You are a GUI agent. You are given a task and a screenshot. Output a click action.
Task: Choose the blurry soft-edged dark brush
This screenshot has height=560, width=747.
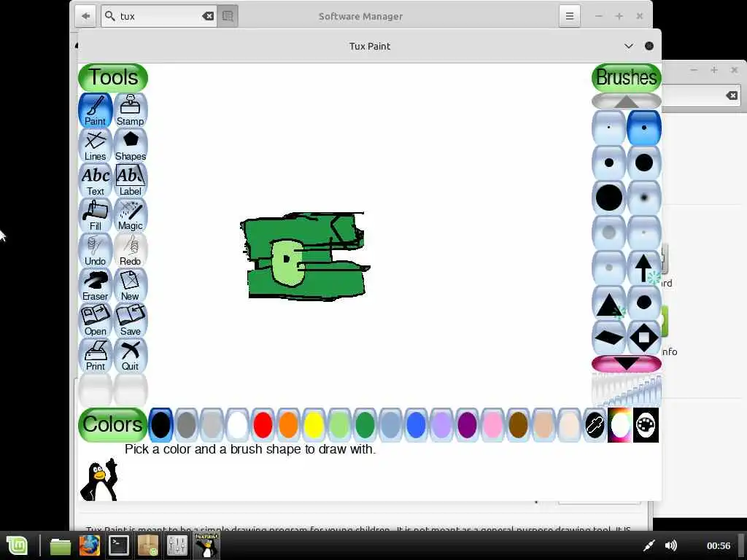[x=643, y=198]
